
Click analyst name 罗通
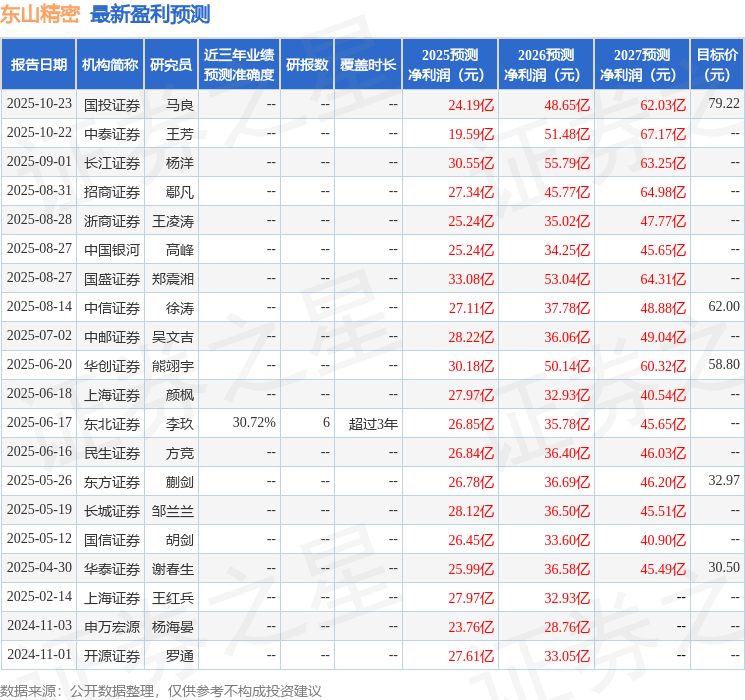coord(180,656)
